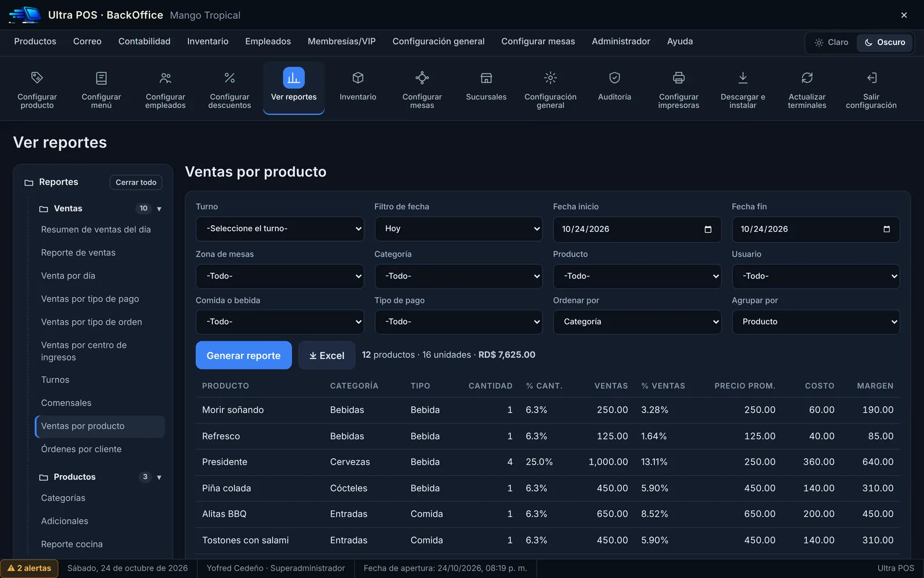Collapse the Productos report group

(x=159, y=477)
